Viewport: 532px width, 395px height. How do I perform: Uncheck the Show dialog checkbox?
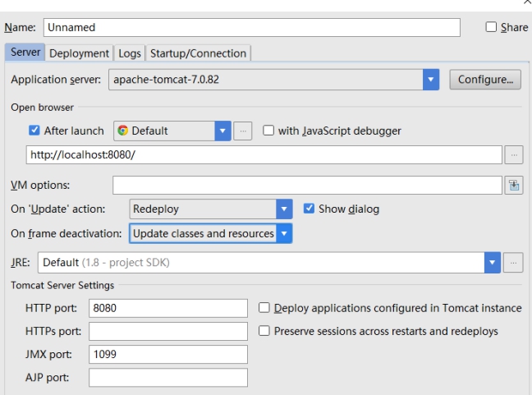click(x=309, y=209)
